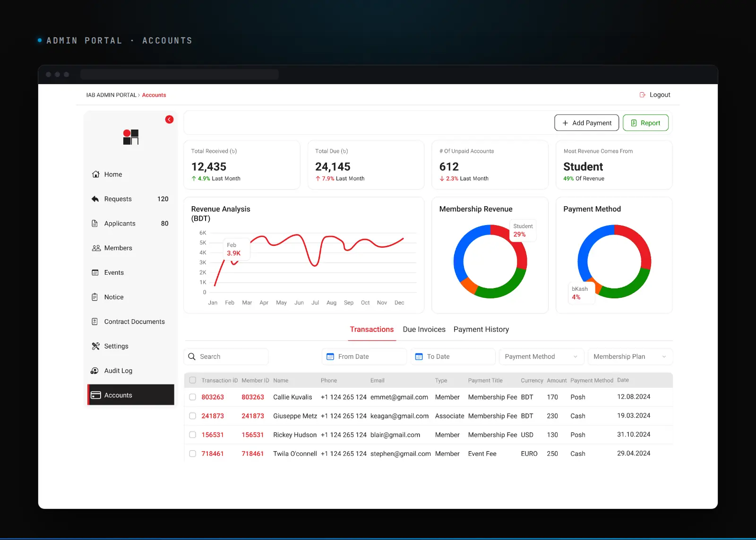Click the From Date calendar icon

(x=330, y=357)
